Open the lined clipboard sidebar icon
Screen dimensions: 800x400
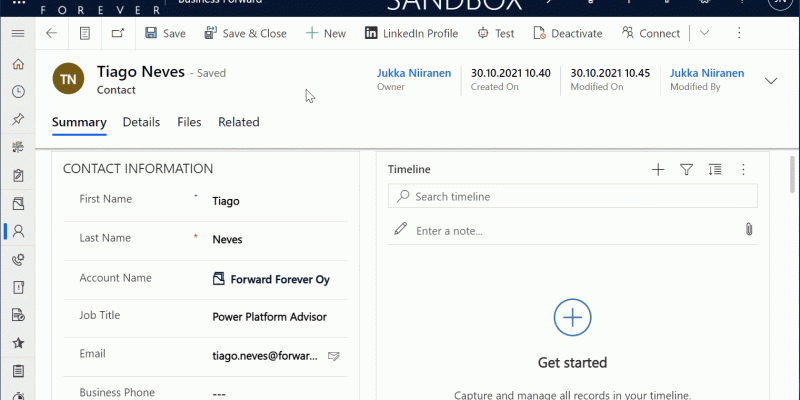(18, 371)
